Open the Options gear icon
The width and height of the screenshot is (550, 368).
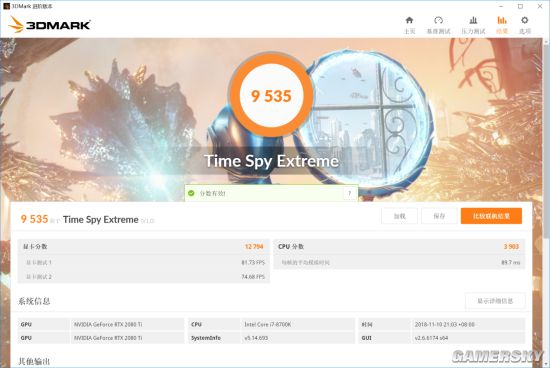[x=525, y=20]
